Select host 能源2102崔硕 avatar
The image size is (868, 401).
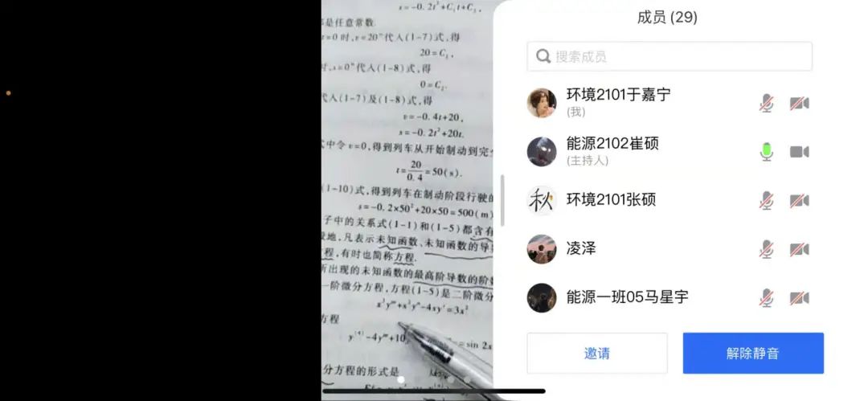[542, 152]
